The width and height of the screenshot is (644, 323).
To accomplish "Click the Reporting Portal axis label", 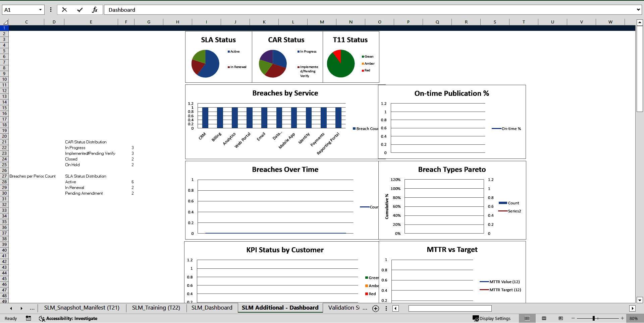I will point(328,143).
